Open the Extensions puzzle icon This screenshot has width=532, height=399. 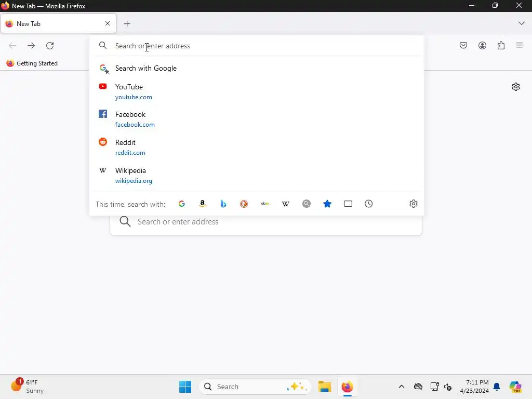(x=501, y=45)
